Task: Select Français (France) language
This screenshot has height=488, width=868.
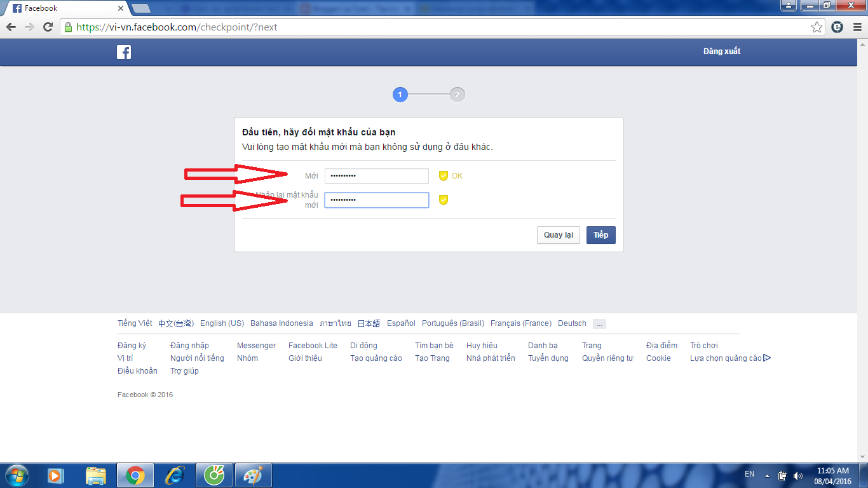Action: [x=521, y=323]
